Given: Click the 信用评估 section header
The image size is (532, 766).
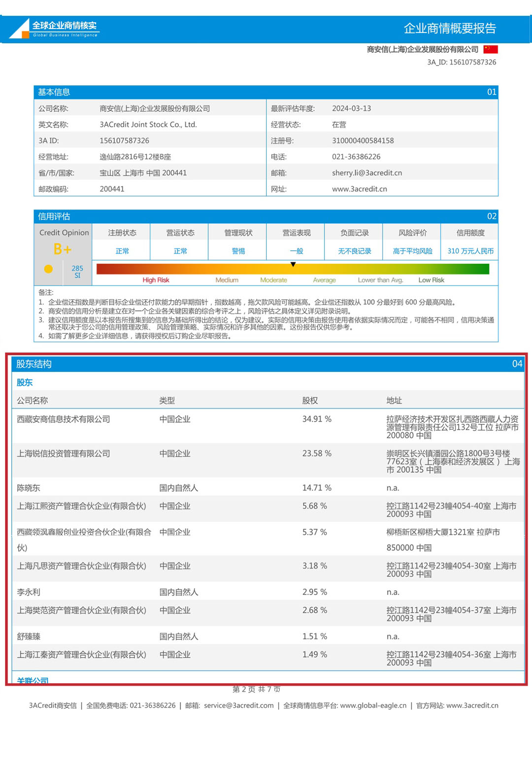Looking at the screenshot, I should click(266, 216).
